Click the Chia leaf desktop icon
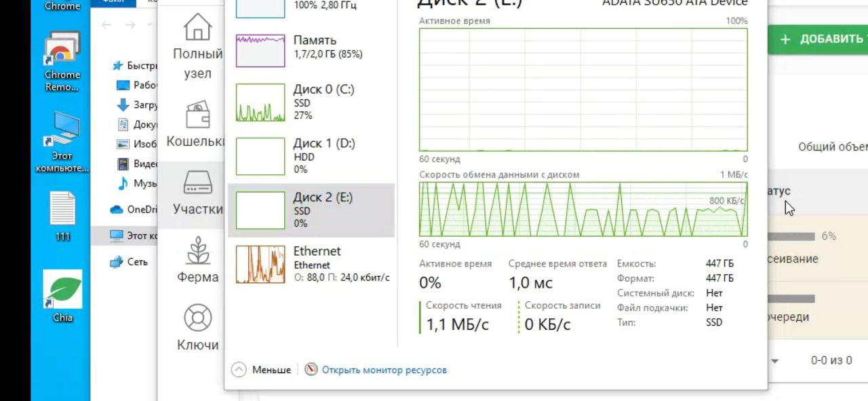 [x=62, y=290]
